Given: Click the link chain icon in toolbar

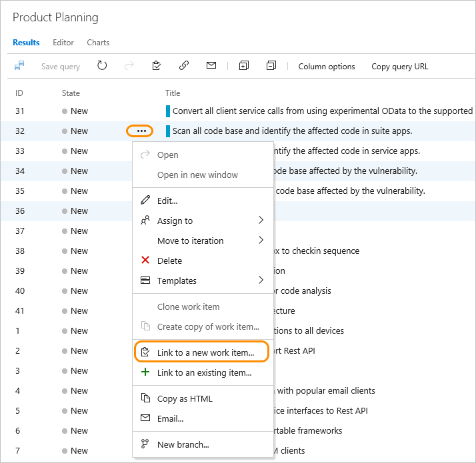Looking at the screenshot, I should 184,65.
